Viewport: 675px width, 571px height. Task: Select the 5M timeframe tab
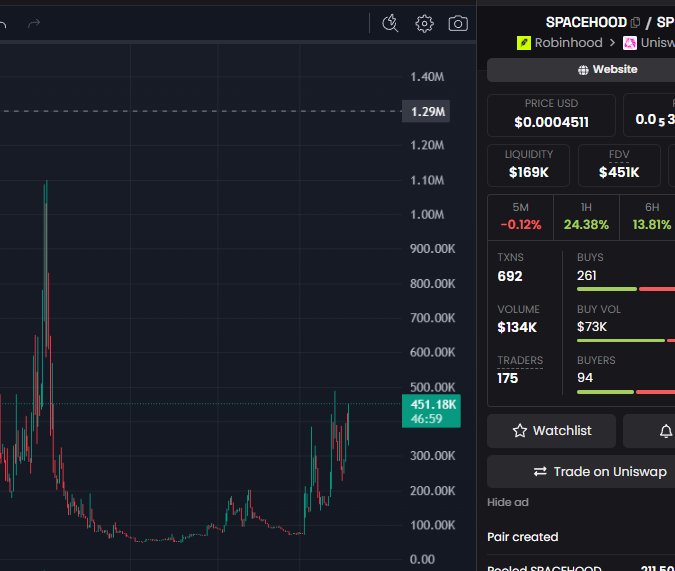click(520, 217)
